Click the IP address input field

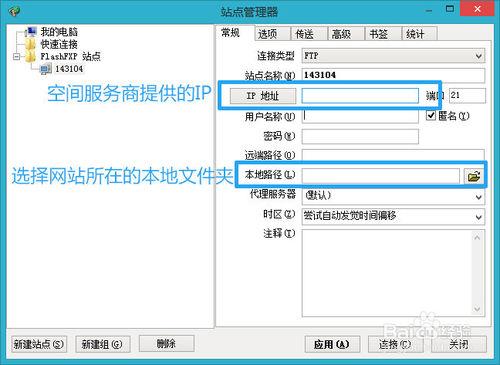(360, 96)
